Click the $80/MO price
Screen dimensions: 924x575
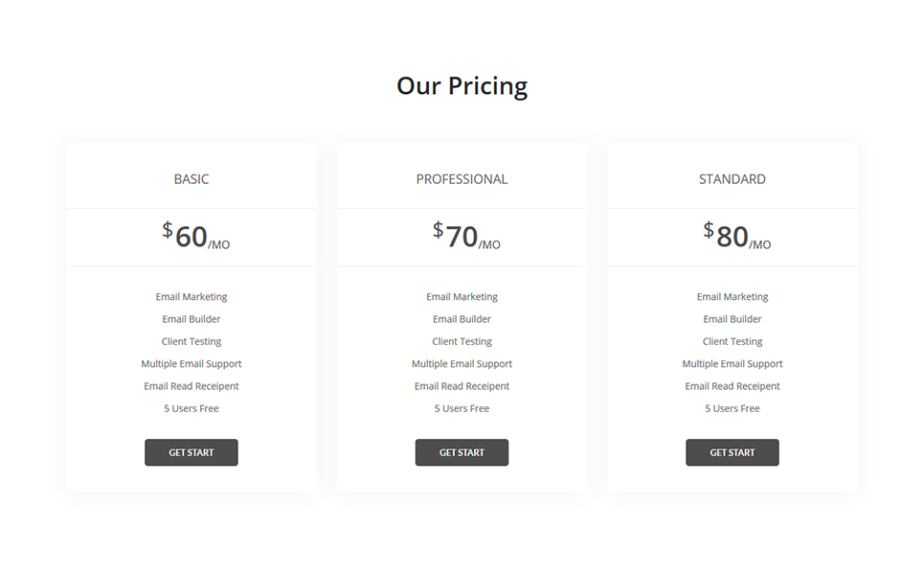736,236
